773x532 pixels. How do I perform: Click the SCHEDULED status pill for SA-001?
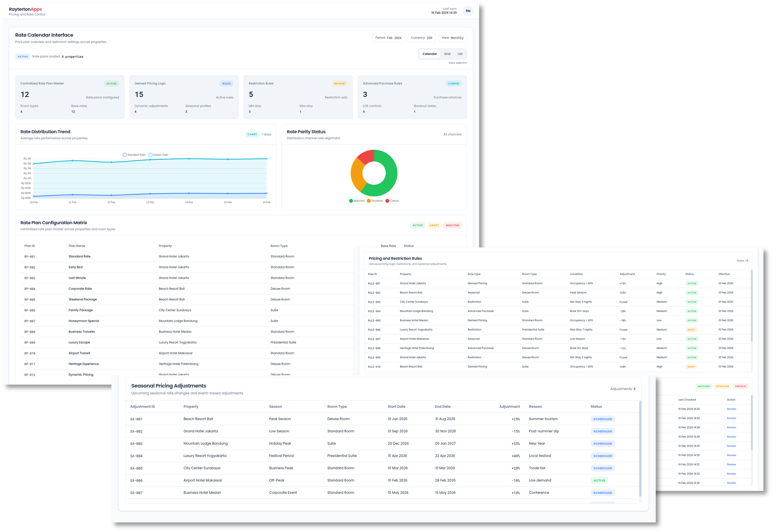coord(603,419)
